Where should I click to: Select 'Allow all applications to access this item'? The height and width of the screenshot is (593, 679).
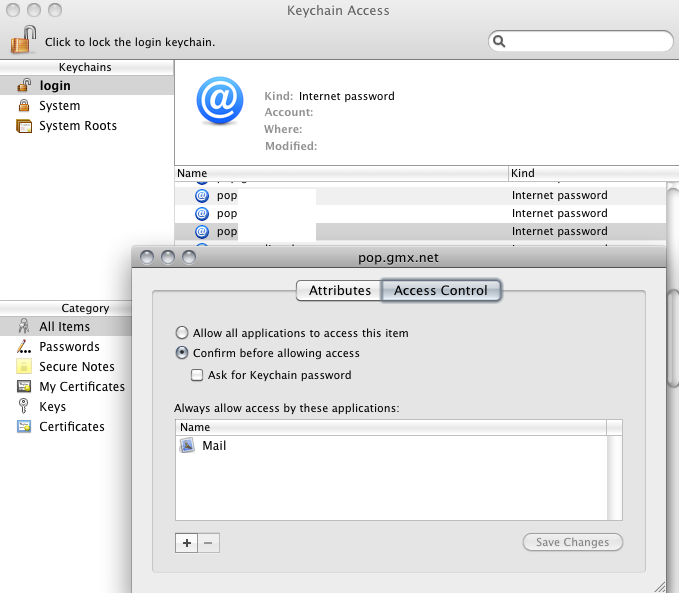point(182,333)
